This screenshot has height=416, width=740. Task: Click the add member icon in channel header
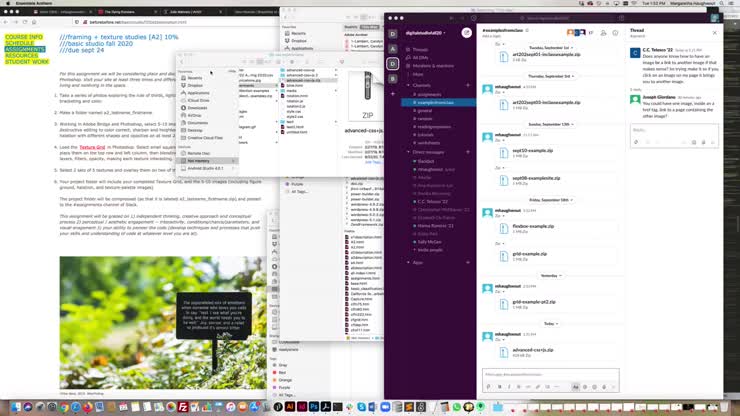click(x=603, y=33)
